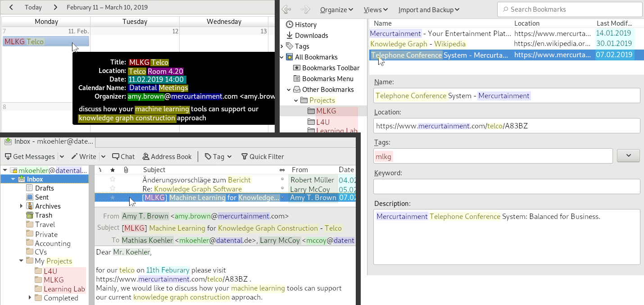Select Downloads in the bookmarks library sidebar
644x305 pixels.
[311, 36]
